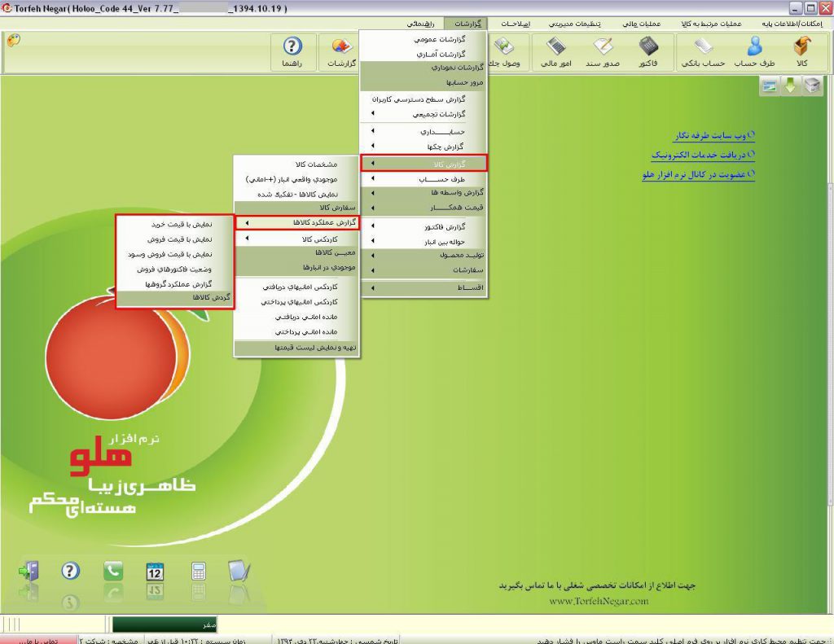Select گزارش عملکرد گروهها entry
This screenshot has width=834, height=644.
[x=175, y=284]
